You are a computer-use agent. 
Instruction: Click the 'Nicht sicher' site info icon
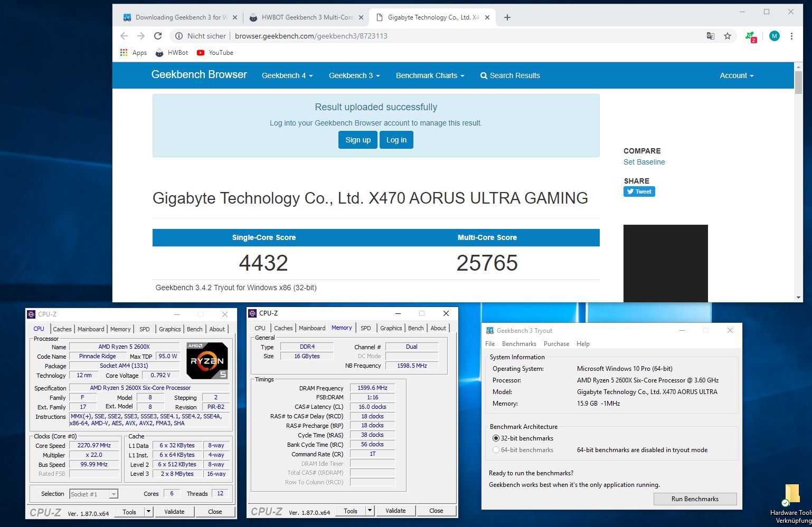coord(179,36)
